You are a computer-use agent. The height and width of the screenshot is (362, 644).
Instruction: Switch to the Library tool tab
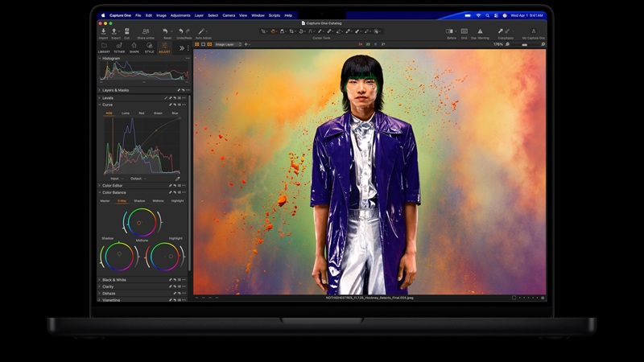(105, 48)
